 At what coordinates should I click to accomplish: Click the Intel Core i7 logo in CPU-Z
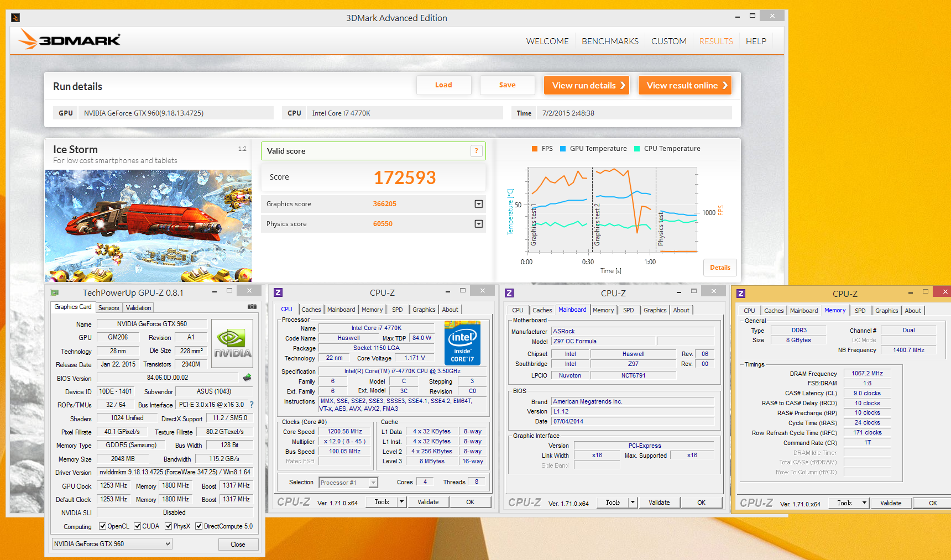(x=462, y=343)
